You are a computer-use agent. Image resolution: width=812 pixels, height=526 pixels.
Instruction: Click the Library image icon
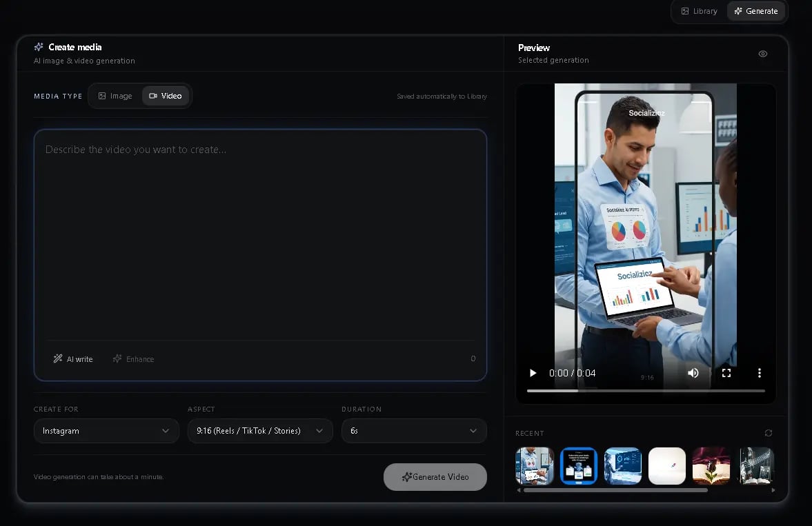point(684,11)
